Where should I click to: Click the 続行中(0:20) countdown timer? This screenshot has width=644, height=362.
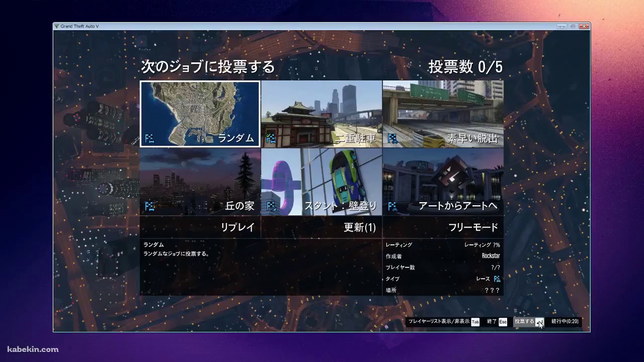[x=565, y=321]
